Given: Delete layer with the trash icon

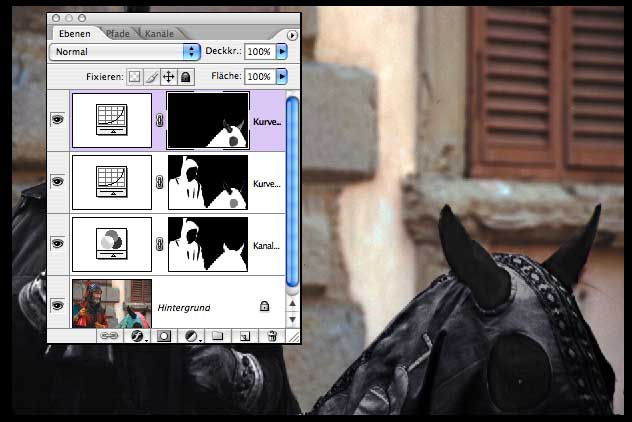Looking at the screenshot, I should [272, 336].
